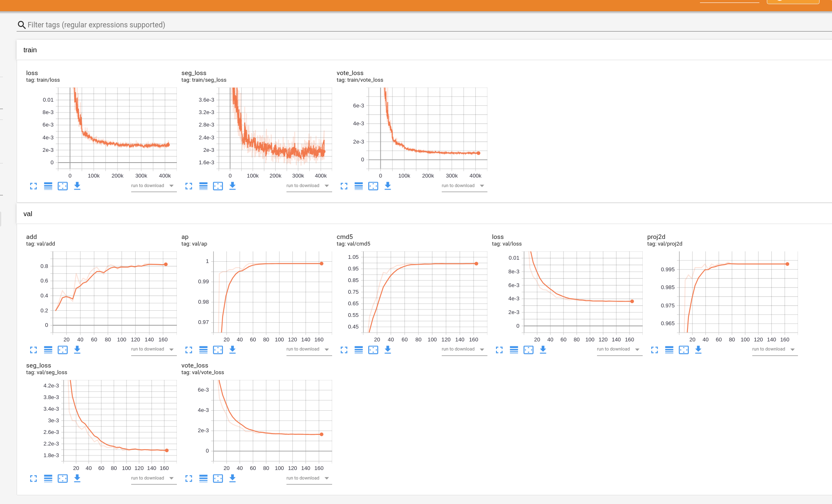
Task: Expand the val/ap chart to fullscreen
Action: pyautogui.click(x=188, y=350)
